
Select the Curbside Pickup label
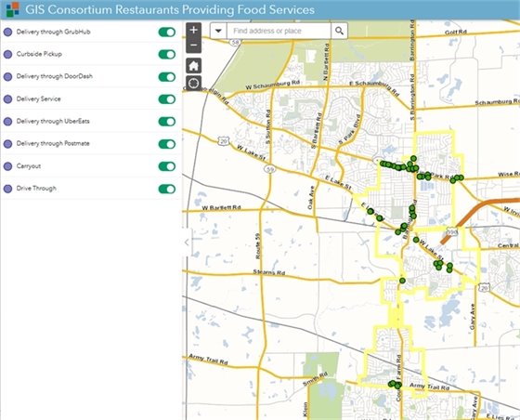(39, 54)
